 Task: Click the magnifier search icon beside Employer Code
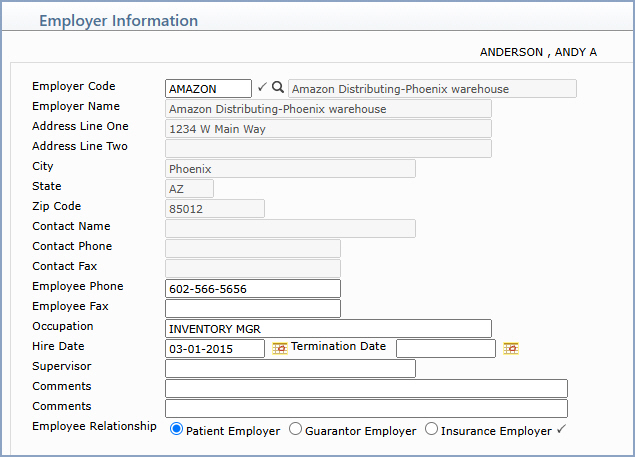[x=277, y=87]
